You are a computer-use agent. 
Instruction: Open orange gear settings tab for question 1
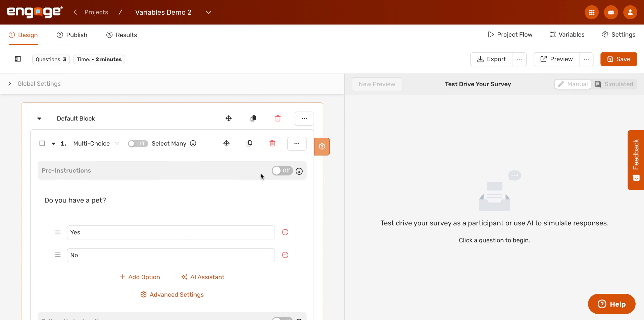[322, 146]
